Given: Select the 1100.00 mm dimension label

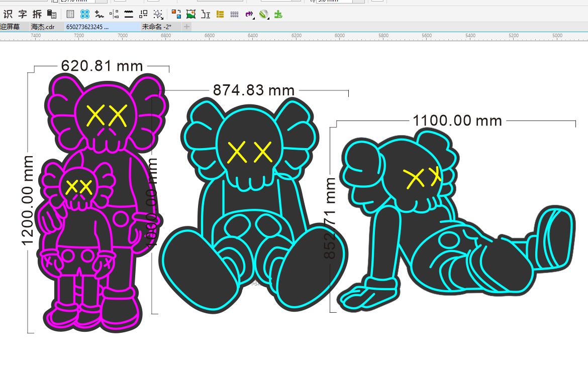Looking at the screenshot, I should [x=457, y=120].
